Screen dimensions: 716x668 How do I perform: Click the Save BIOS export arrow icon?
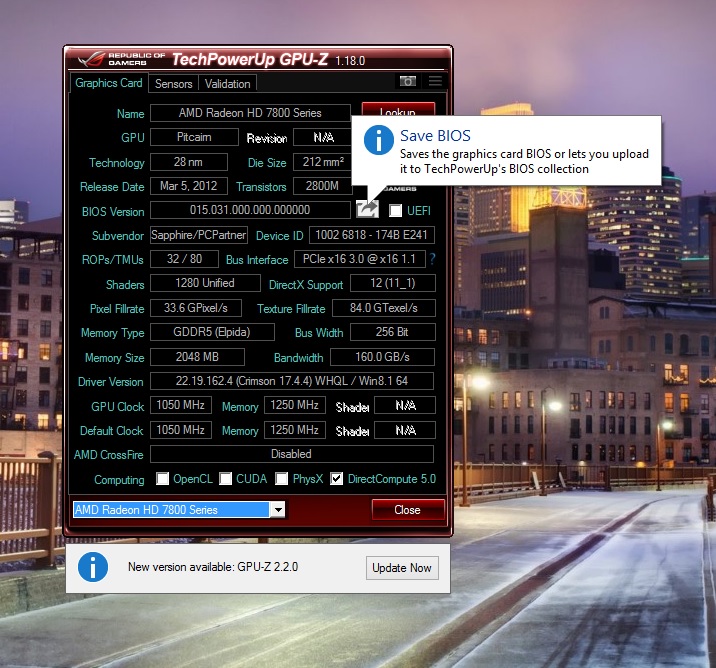(x=368, y=209)
